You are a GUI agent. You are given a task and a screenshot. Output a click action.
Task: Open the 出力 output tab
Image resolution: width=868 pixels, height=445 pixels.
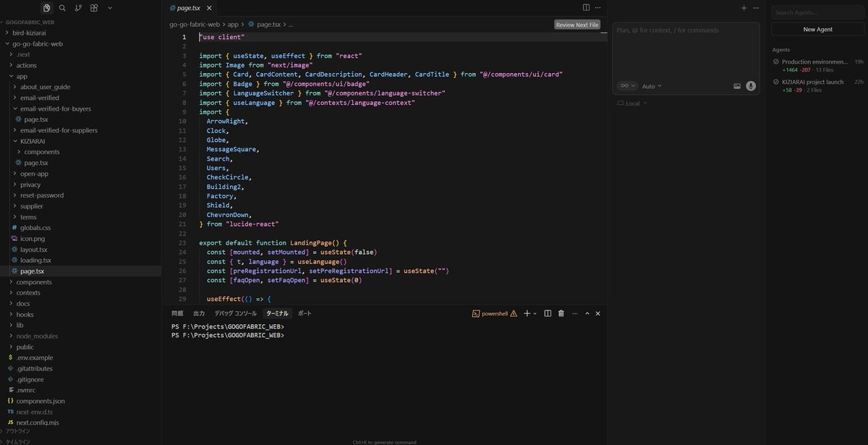click(x=198, y=313)
